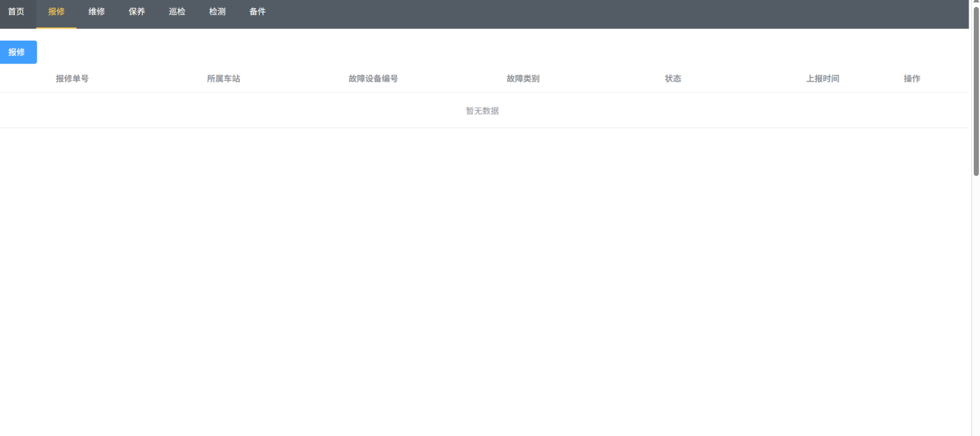Click the 操作 column header
The height and width of the screenshot is (436, 980).
click(x=912, y=79)
